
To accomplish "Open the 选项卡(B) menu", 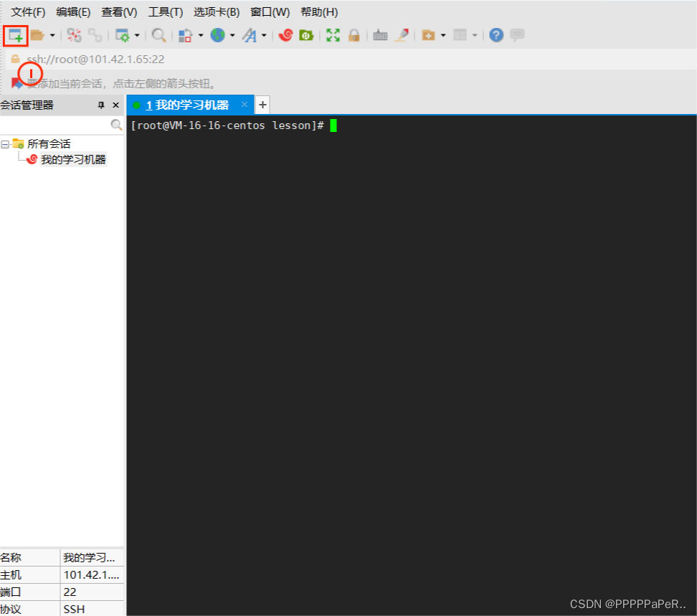I will (x=217, y=12).
